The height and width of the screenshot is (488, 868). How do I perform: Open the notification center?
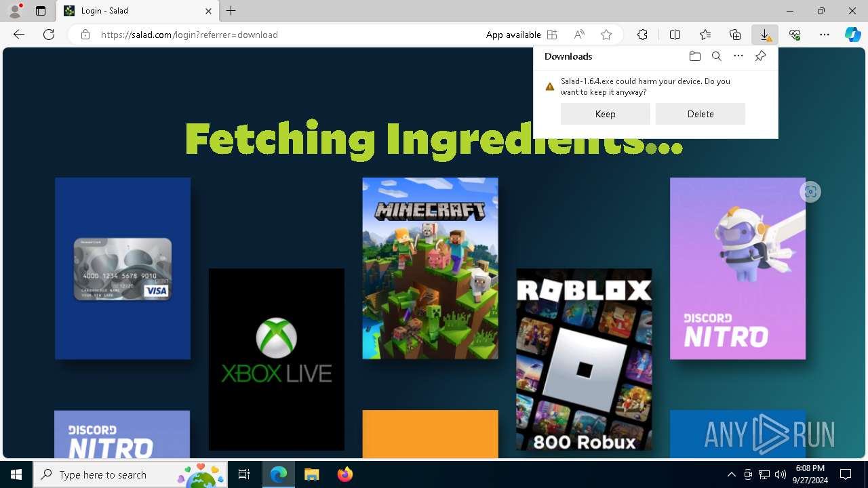pos(846,474)
